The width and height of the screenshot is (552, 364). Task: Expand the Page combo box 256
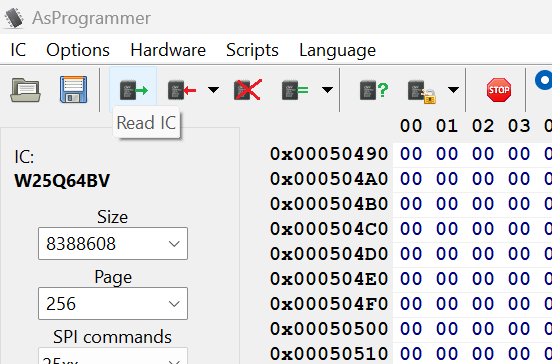coord(113,303)
